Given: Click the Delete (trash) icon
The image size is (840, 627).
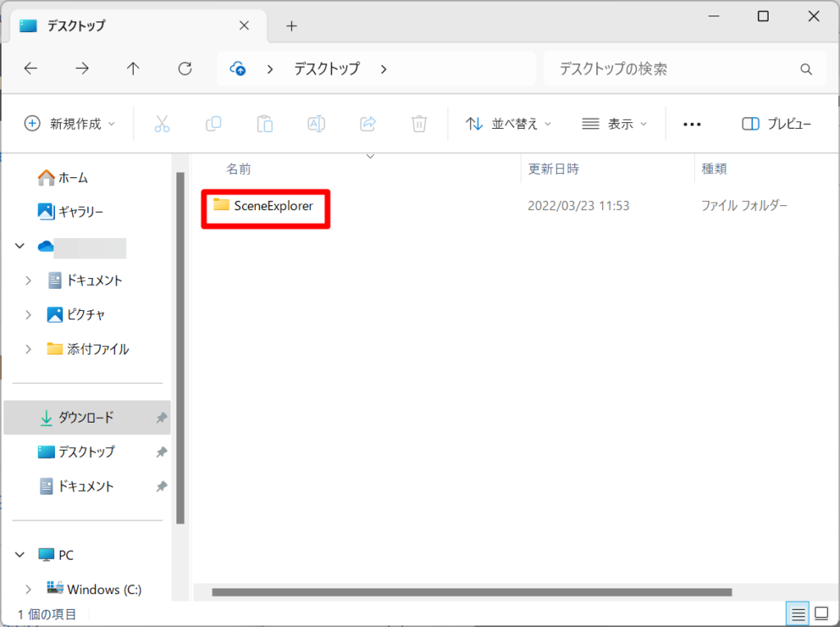Looking at the screenshot, I should (x=419, y=123).
